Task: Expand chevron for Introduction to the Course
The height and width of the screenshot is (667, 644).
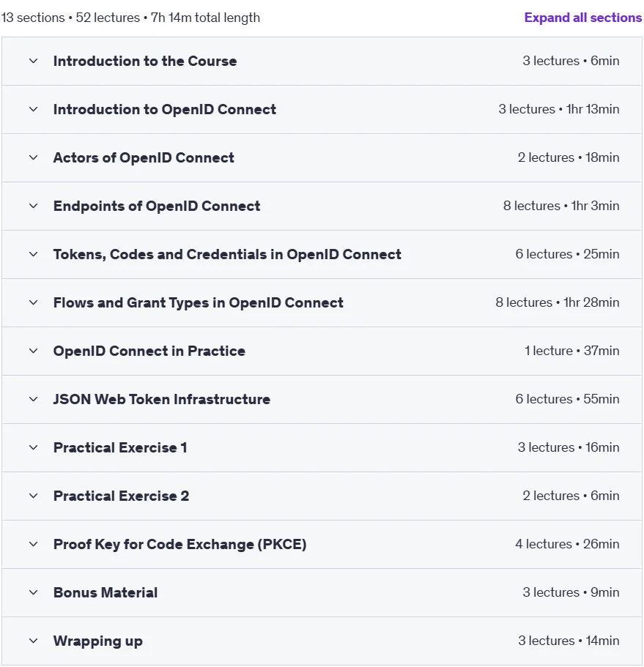Action: click(33, 61)
